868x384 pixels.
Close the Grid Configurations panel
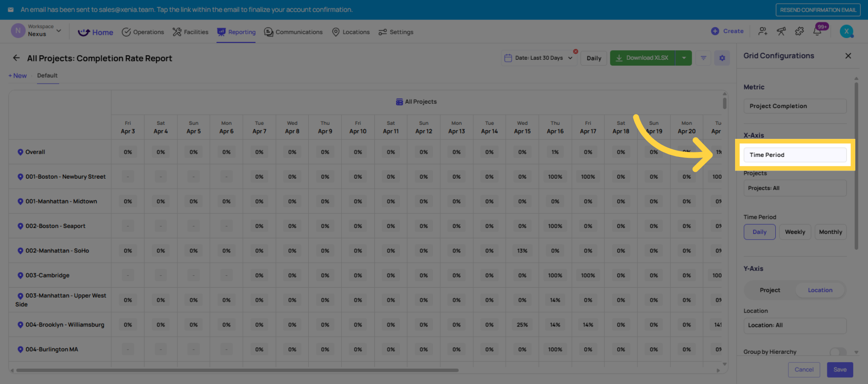click(848, 56)
